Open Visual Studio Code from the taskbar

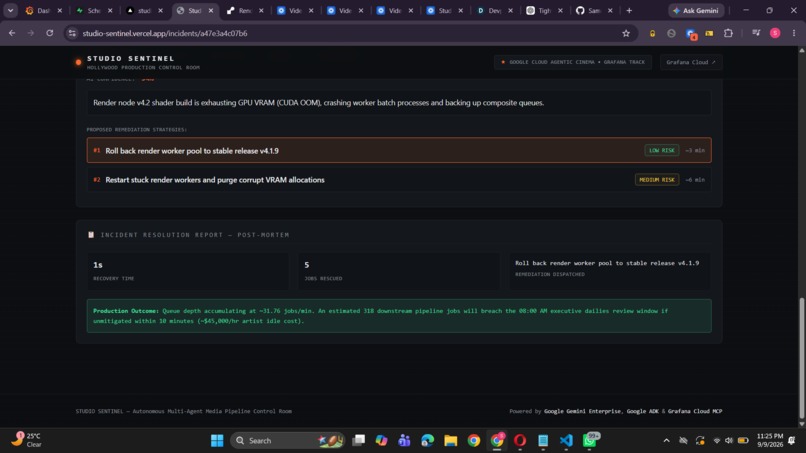coord(566,440)
